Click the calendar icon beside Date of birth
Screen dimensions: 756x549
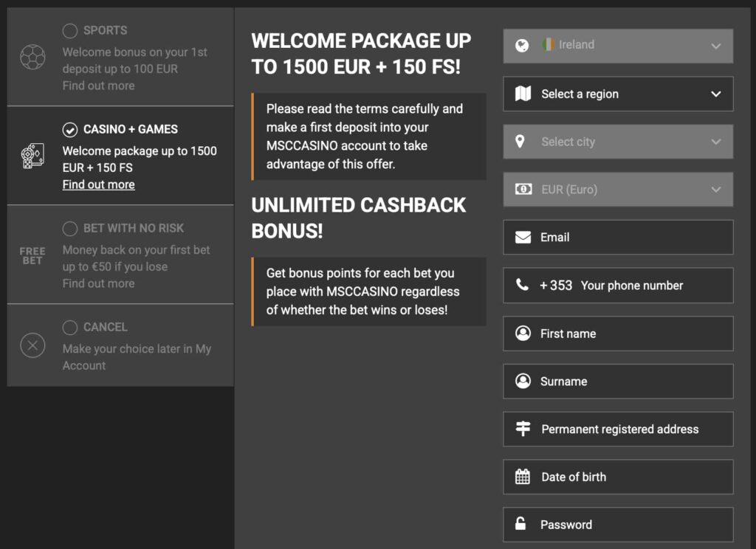pyautogui.click(x=523, y=476)
